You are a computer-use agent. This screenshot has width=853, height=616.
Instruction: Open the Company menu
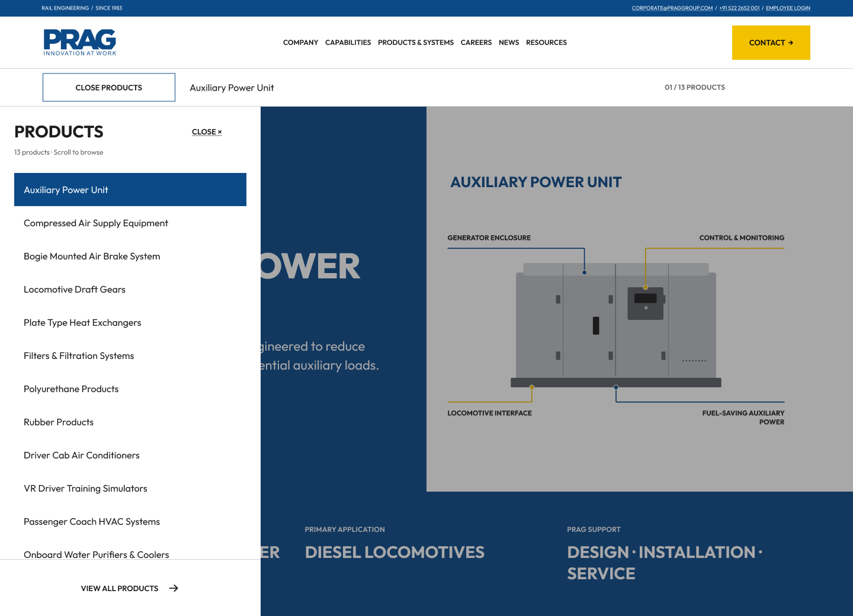[x=300, y=43]
